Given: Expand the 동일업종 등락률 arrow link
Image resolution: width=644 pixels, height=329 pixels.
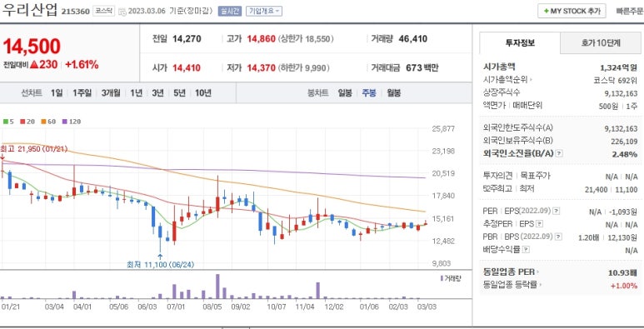Looking at the screenshot, I should point(540,285).
